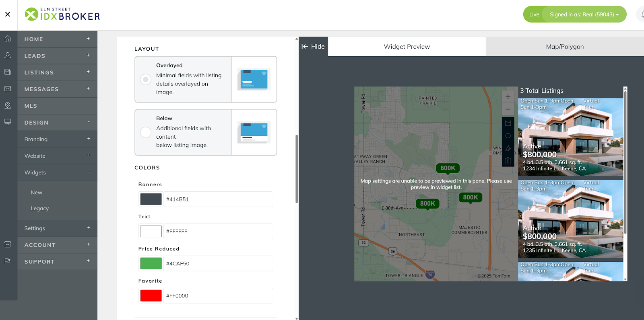
Task: Collapse the Widgets submenu
Action: pyautogui.click(x=89, y=172)
